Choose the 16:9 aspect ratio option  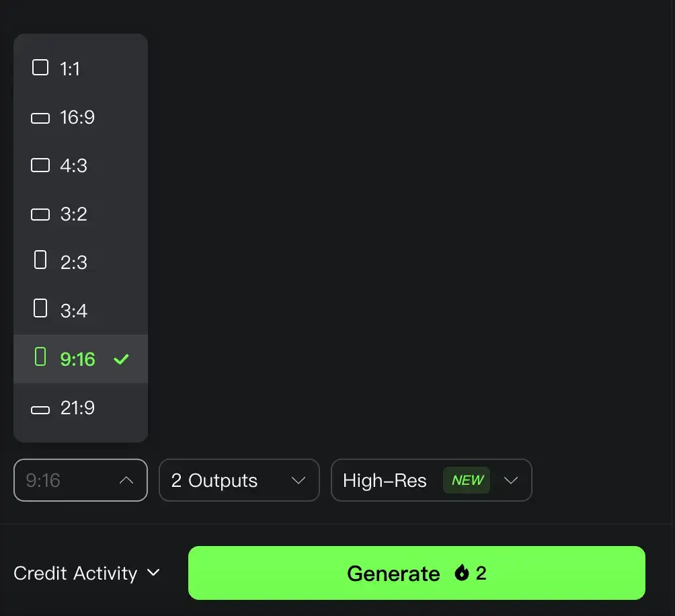coord(81,118)
